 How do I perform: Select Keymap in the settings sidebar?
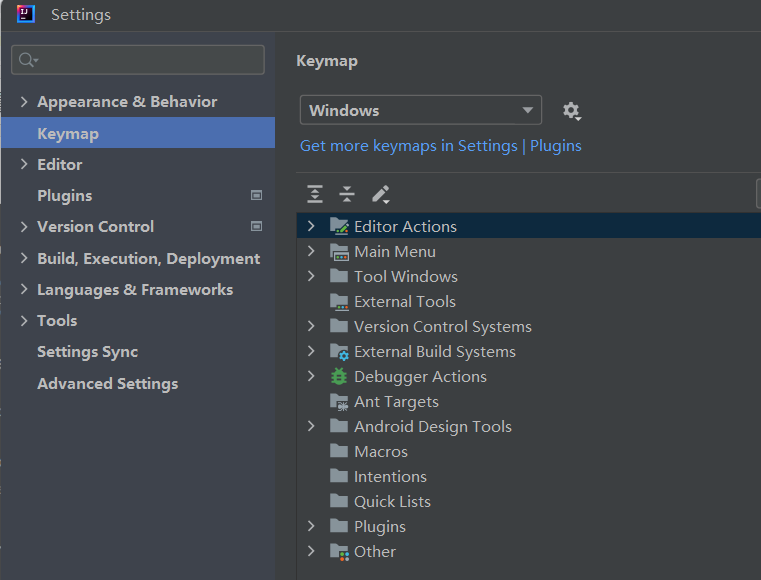coord(138,133)
